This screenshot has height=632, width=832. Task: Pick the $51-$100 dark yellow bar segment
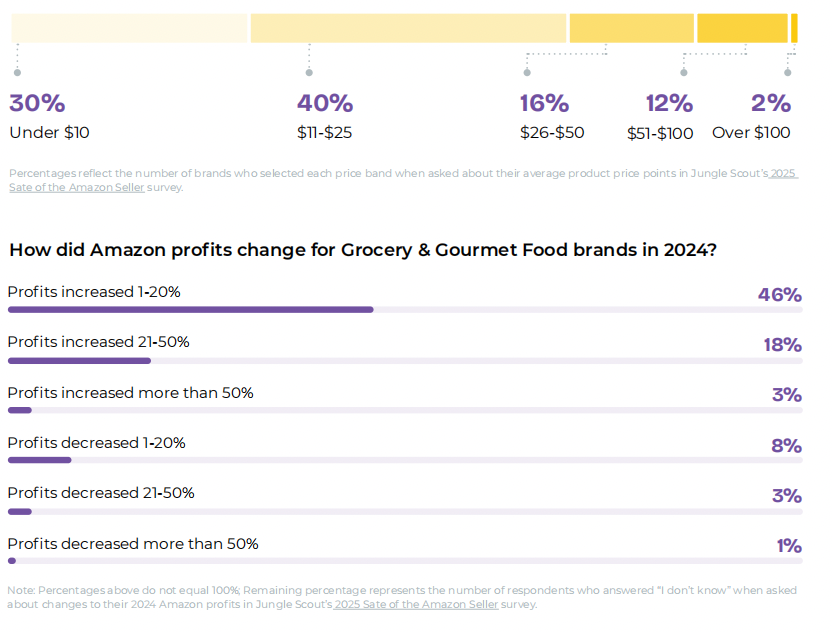tap(742, 28)
